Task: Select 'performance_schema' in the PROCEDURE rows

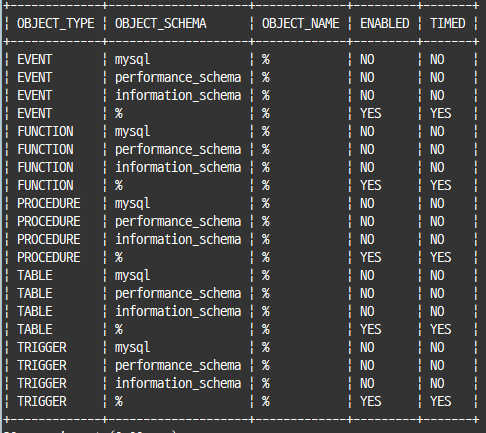Action: 178,222
